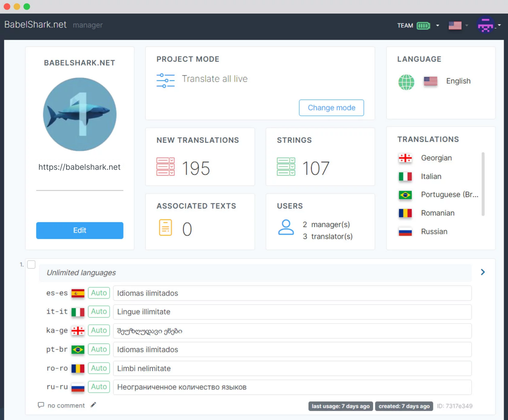Click the Edit button

point(80,230)
